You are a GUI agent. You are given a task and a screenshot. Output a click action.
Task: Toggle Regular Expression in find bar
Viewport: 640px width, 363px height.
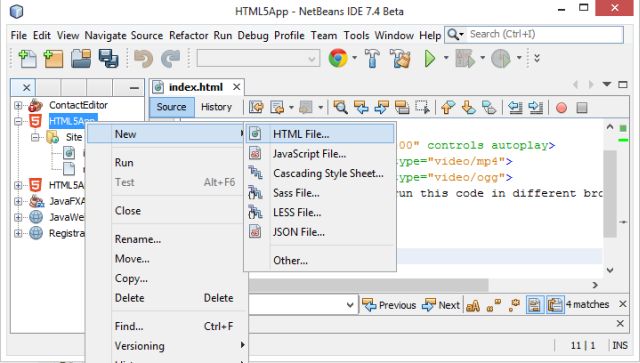[x=514, y=305]
